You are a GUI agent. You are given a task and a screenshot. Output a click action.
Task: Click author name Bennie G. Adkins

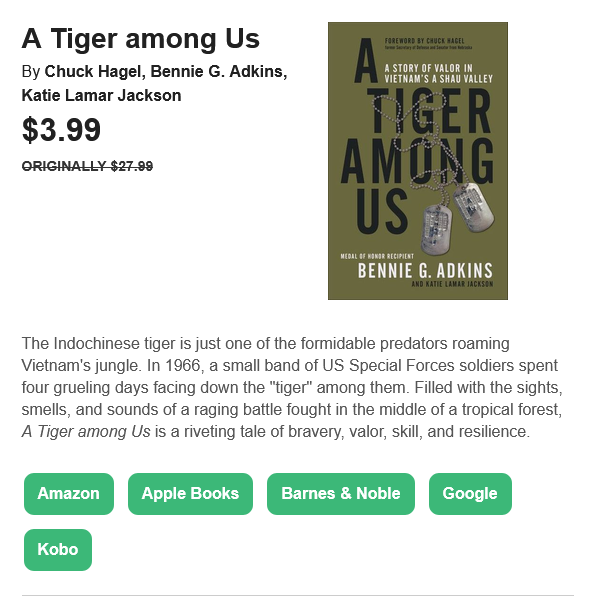[217, 72]
